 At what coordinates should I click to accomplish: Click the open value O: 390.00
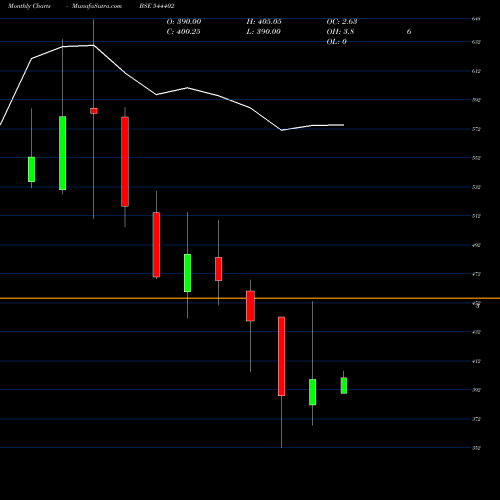184,22
